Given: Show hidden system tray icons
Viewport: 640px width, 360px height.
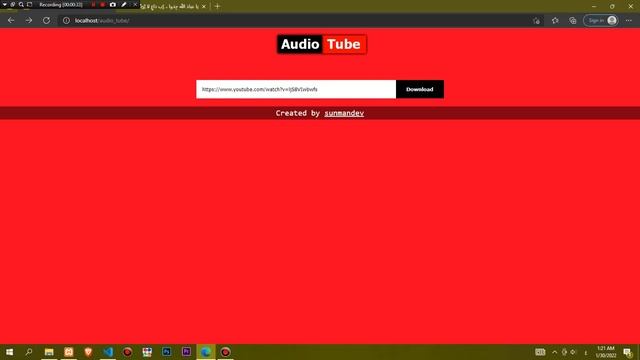Looking at the screenshot, I should click(554, 352).
